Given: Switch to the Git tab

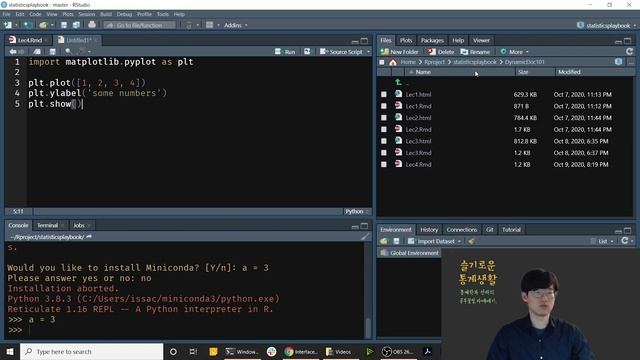Looking at the screenshot, I should pos(489,230).
